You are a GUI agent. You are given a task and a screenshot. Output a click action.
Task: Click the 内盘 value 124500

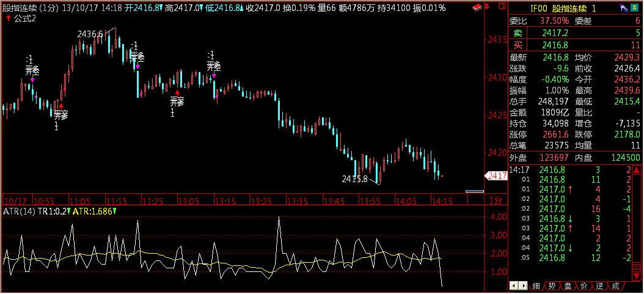pos(624,158)
